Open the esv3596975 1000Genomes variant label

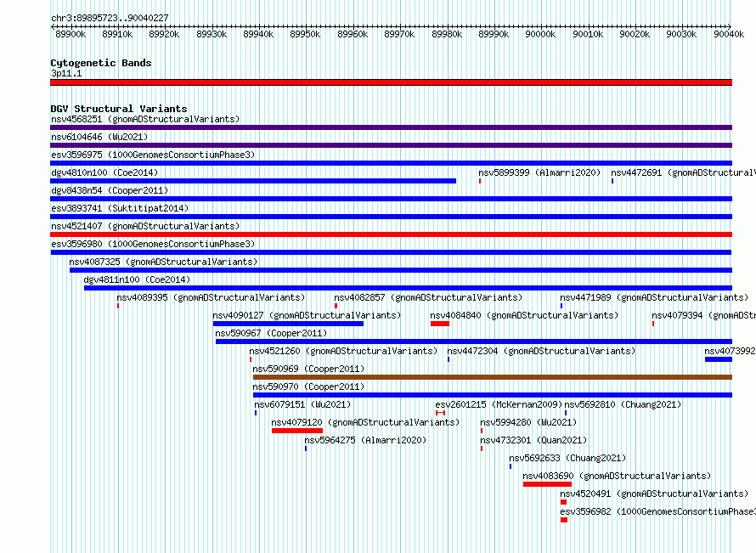(153, 155)
